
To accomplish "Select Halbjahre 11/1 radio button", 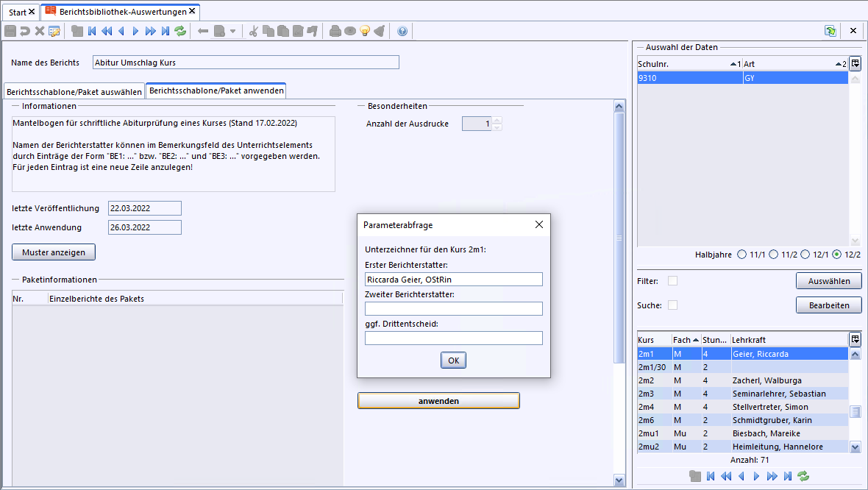I will click(741, 254).
